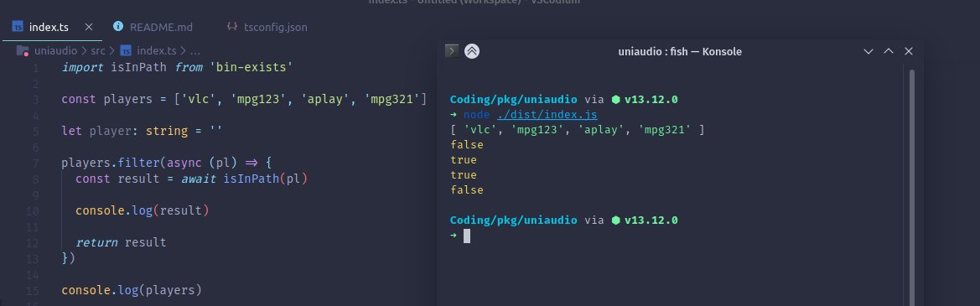Select uniaudio folder in breadcrumb

pos(55,50)
